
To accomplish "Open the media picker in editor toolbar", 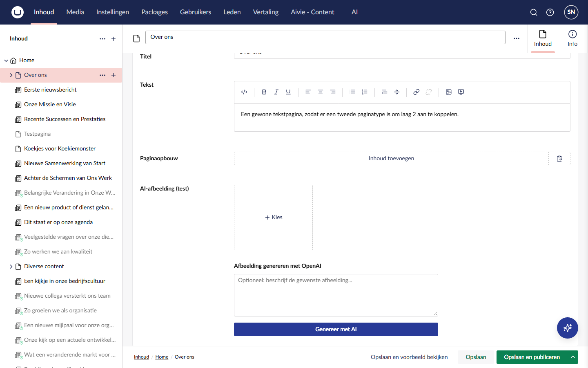I will click(449, 92).
